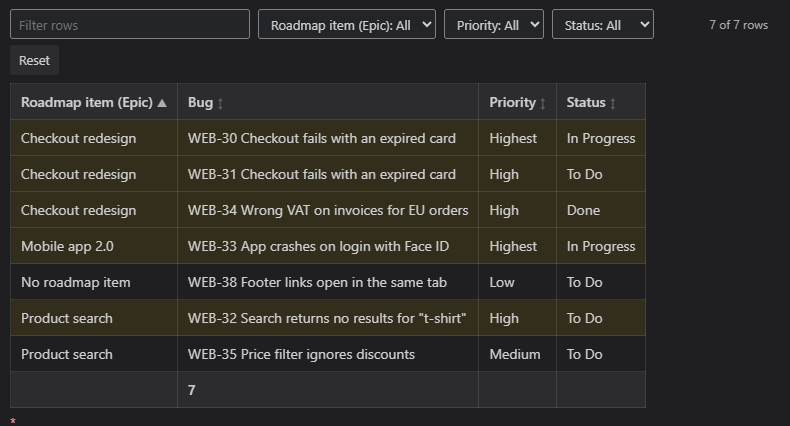Click the Low priority cell for WEB-38

coord(517,282)
